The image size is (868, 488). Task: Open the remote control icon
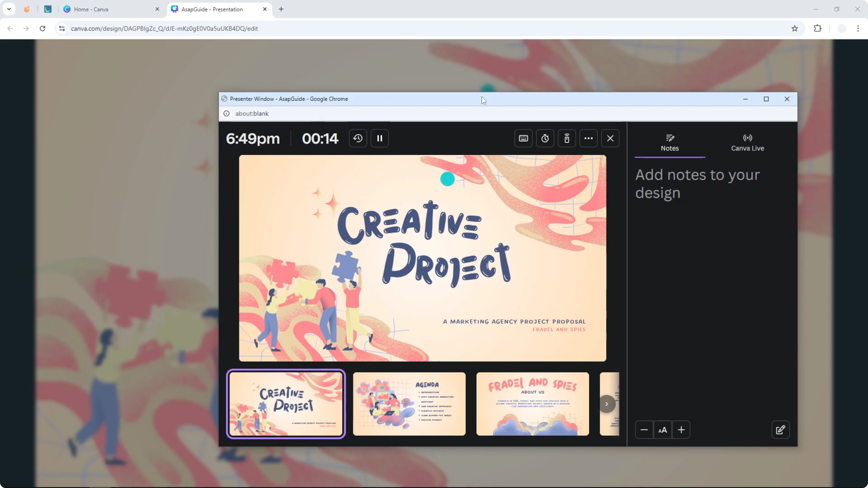pyautogui.click(x=567, y=138)
